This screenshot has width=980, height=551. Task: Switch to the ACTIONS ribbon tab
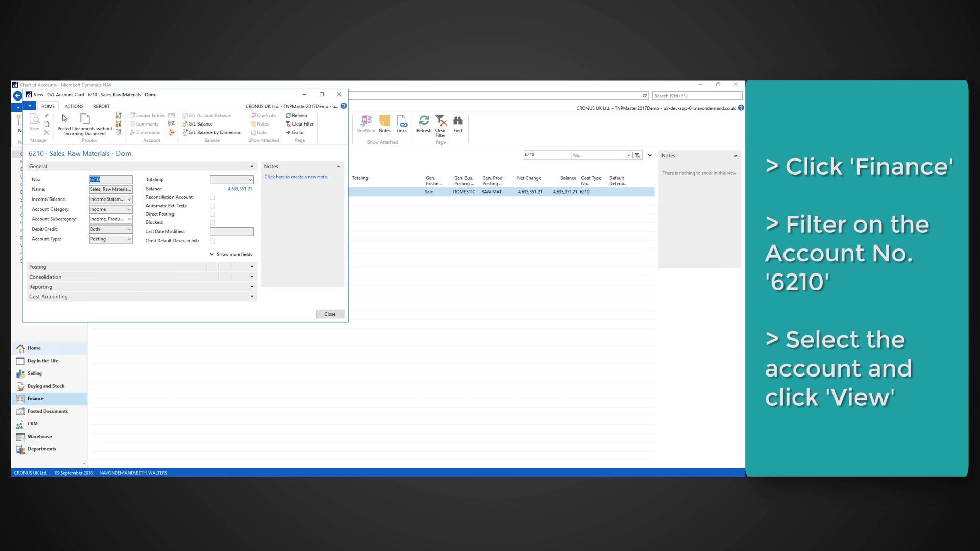[x=73, y=106]
